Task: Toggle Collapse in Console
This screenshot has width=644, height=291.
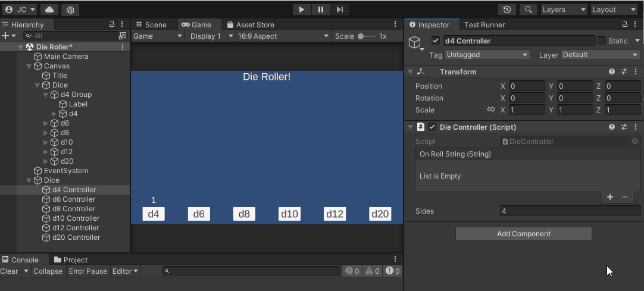Action: coord(48,271)
